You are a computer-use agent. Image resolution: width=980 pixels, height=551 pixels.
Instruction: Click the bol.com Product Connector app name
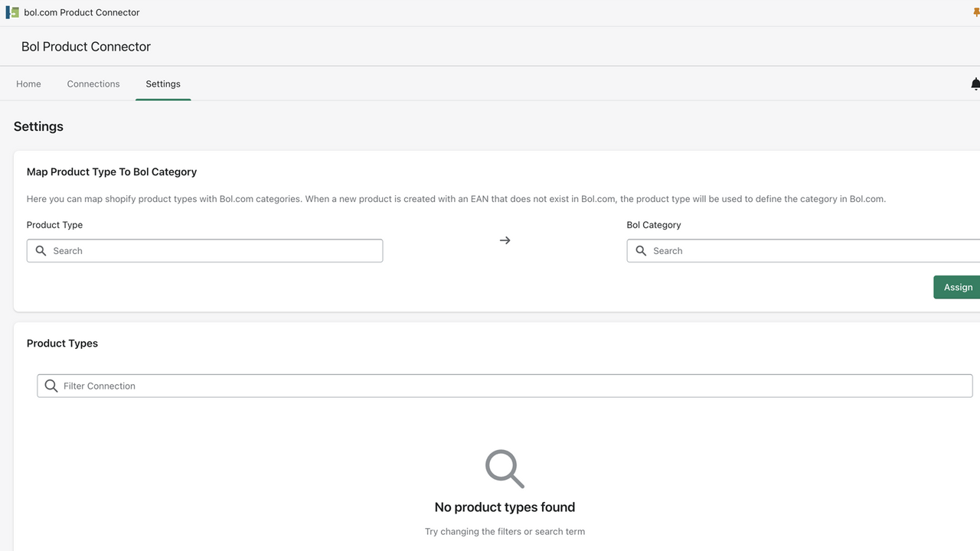pyautogui.click(x=81, y=12)
